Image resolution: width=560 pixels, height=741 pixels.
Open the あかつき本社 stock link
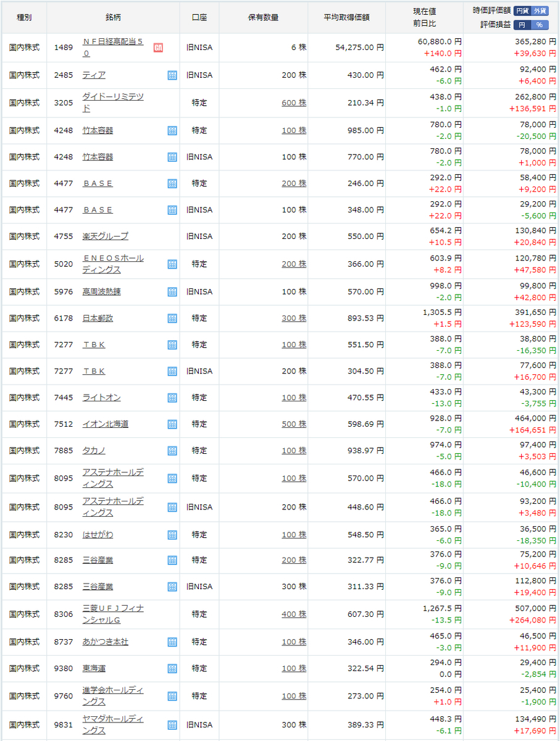106,642
